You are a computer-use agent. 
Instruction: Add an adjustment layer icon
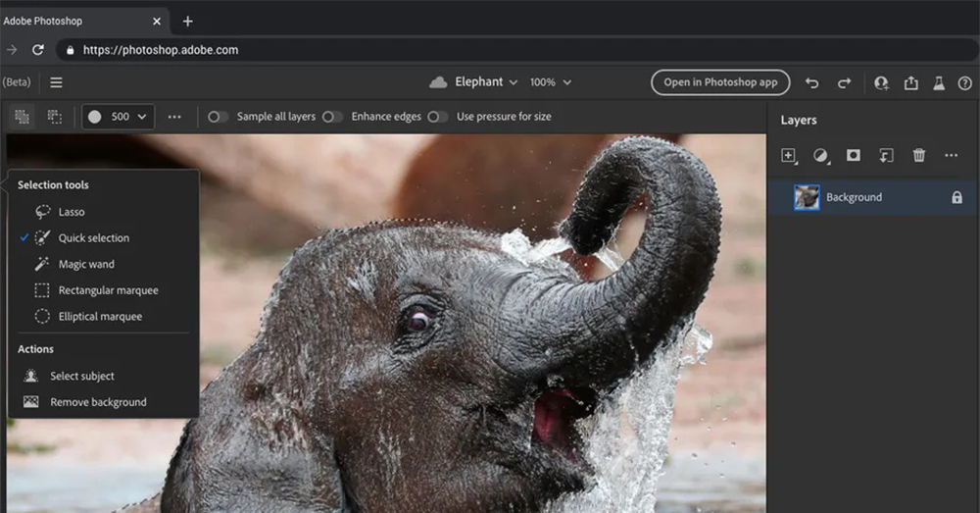821,156
